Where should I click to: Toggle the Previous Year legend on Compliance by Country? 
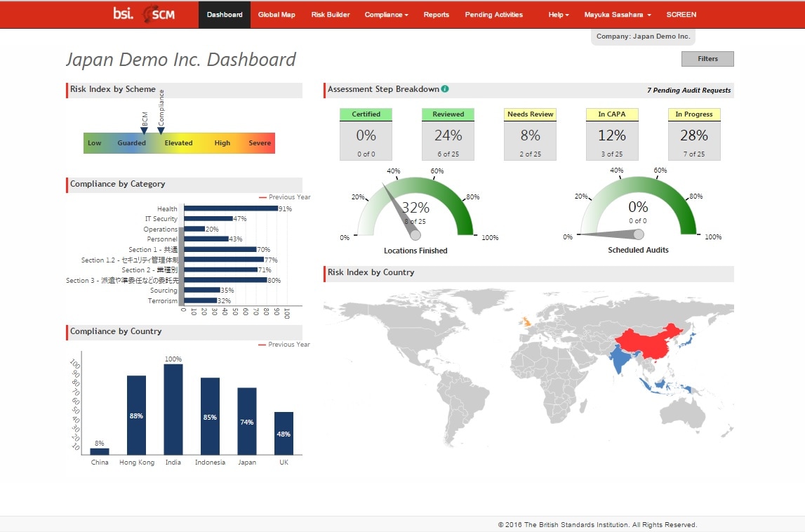point(287,344)
